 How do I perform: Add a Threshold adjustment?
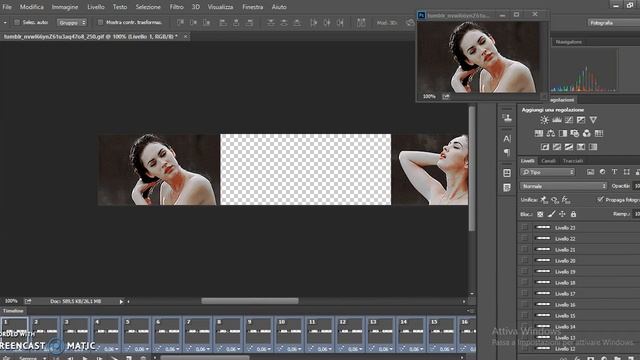point(569,147)
